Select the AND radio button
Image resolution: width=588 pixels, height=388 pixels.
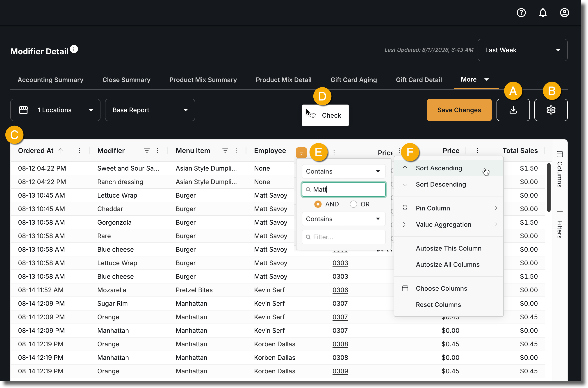click(x=318, y=204)
